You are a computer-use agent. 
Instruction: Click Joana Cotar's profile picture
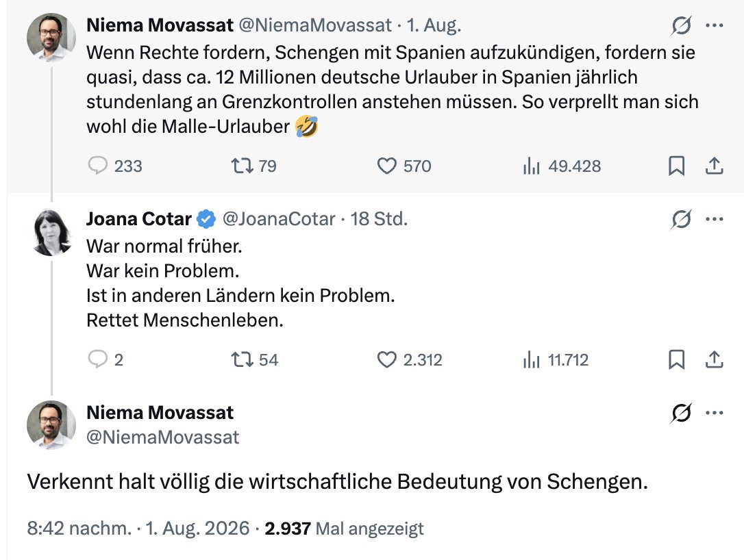[x=51, y=232]
